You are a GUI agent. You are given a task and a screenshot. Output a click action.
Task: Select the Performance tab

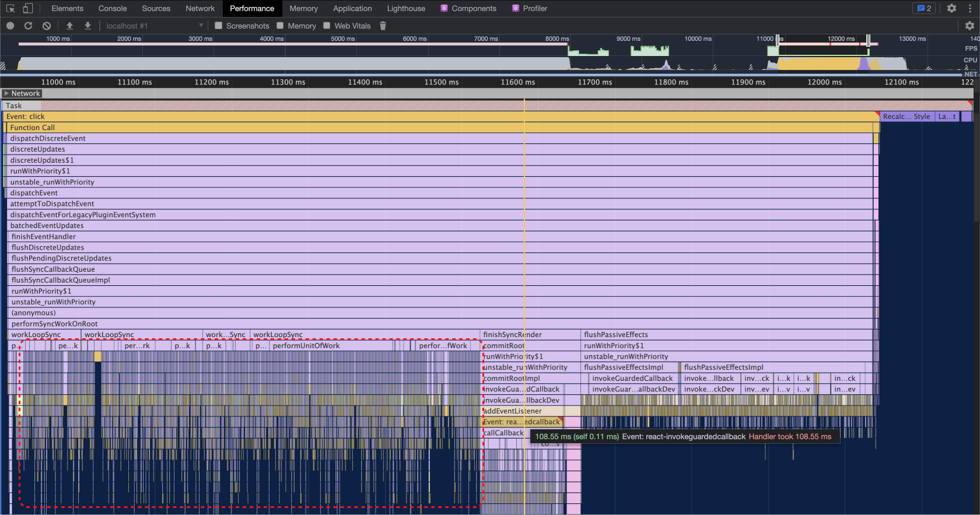click(252, 8)
